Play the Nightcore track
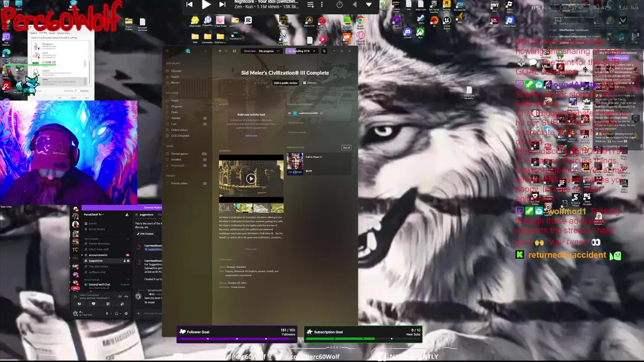Screen dimensions: 644x362 coord(206,5)
